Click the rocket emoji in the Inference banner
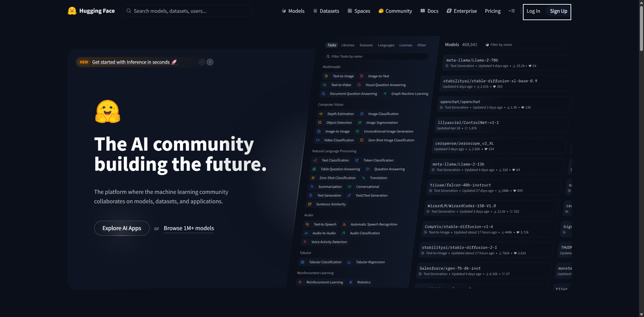Image resolution: width=644 pixels, height=317 pixels. (174, 62)
